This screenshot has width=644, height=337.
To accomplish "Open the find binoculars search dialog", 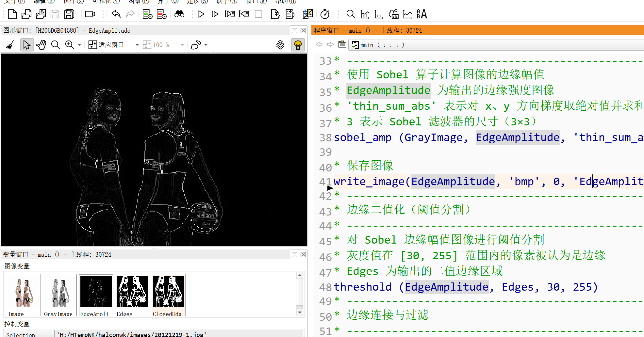I will [179, 14].
